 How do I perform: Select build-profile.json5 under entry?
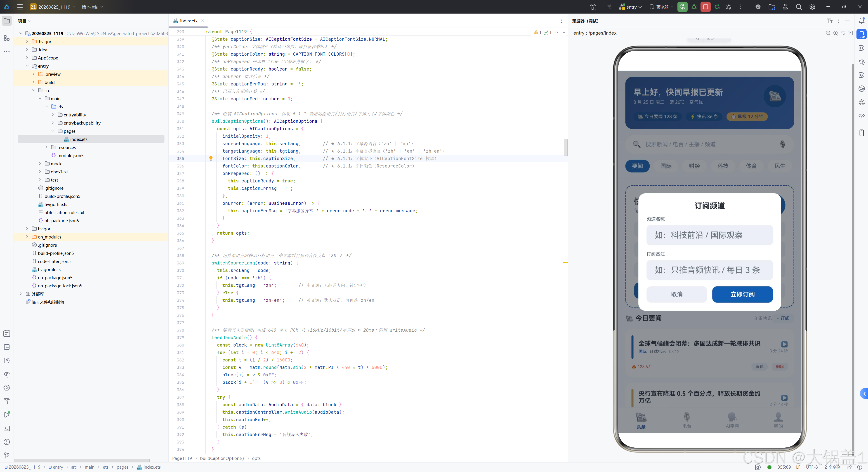tap(62, 196)
